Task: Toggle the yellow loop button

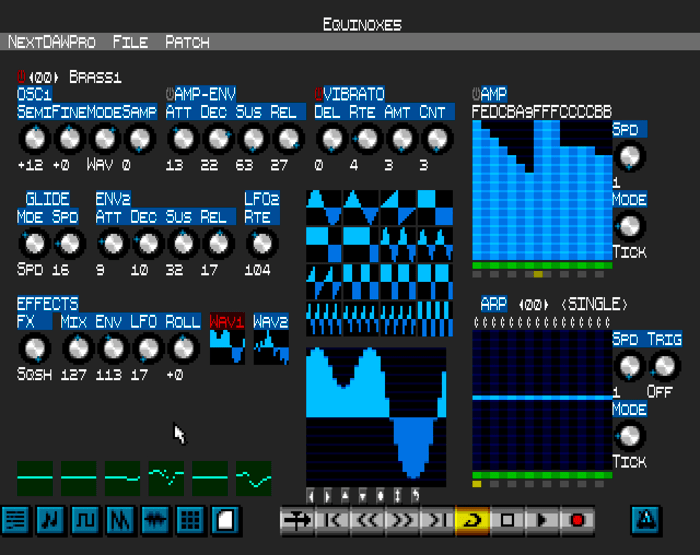Action: (472, 520)
